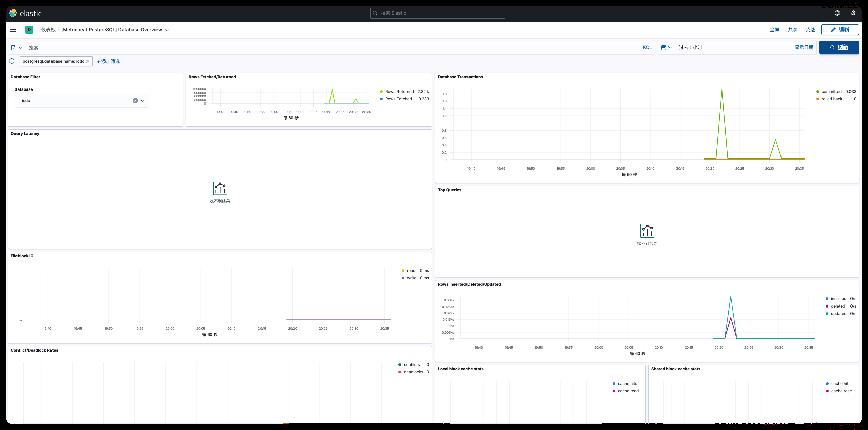
Task: Click 添加筛选 to add filter
Action: coord(109,61)
